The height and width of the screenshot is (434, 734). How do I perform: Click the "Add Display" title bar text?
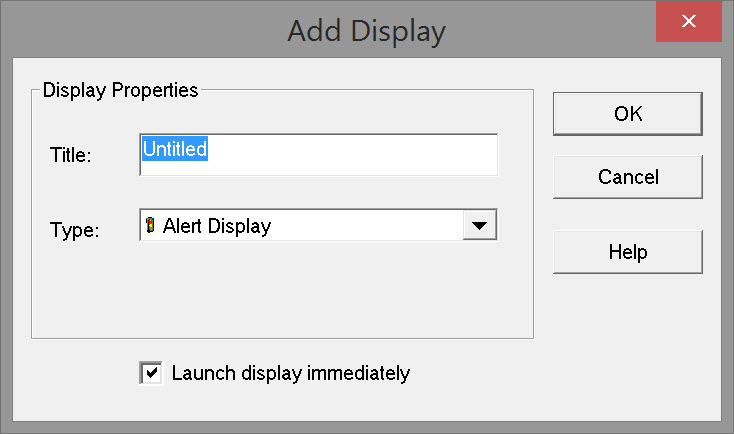pyautogui.click(x=366, y=30)
